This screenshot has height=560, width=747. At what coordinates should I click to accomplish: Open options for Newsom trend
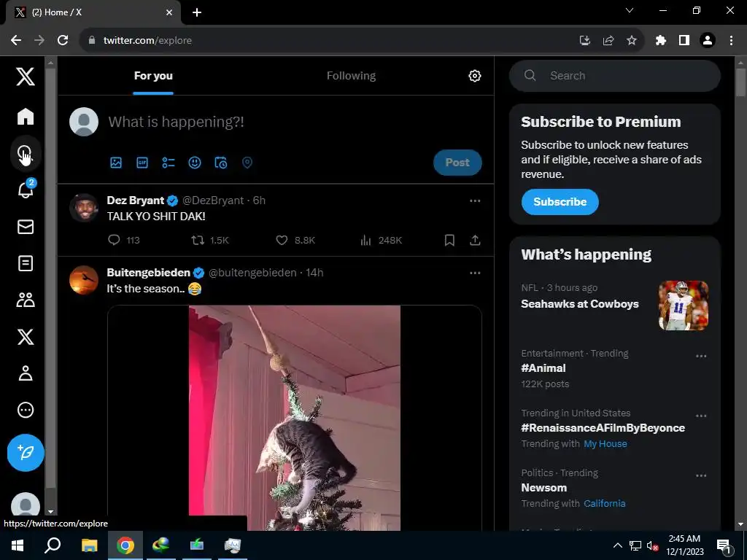(701, 475)
